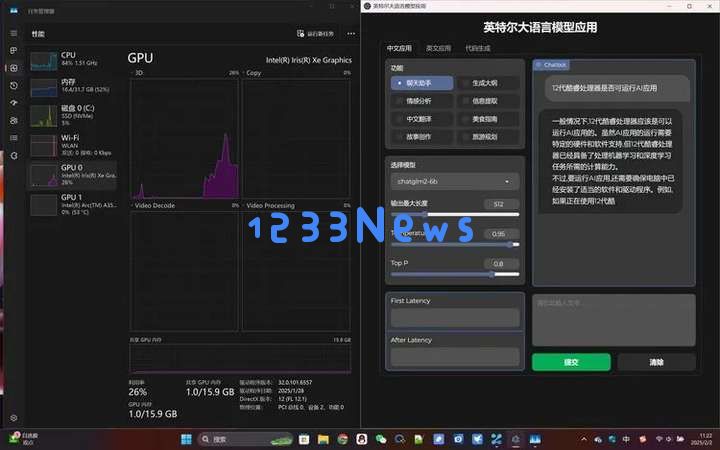The width and height of the screenshot is (720, 450).
Task: Expand the Copy engine graph dropdown
Action: pos(252,73)
